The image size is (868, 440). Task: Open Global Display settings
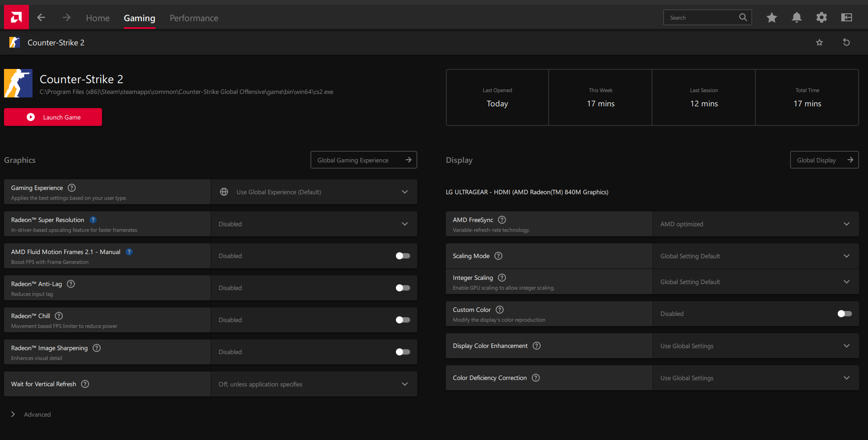coord(825,160)
